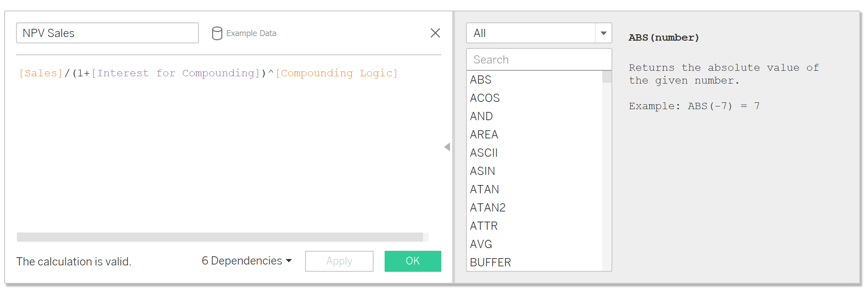The width and height of the screenshot is (868, 291).
Task: Click the Example Data database icon
Action: click(217, 33)
